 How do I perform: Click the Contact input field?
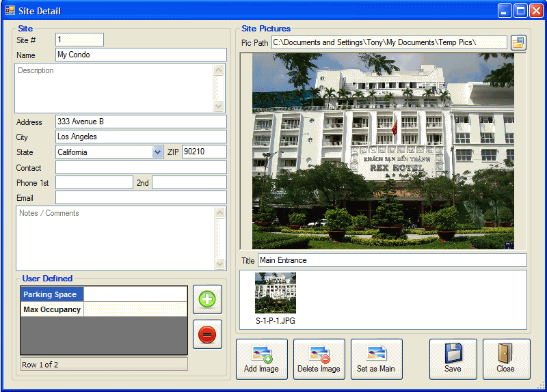(141, 167)
